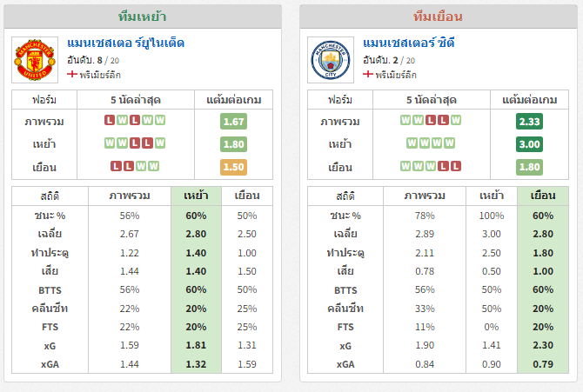The height and width of the screenshot is (392, 583).
Task: Click the dark green 3.00 points badge
Action: pyautogui.click(x=529, y=144)
